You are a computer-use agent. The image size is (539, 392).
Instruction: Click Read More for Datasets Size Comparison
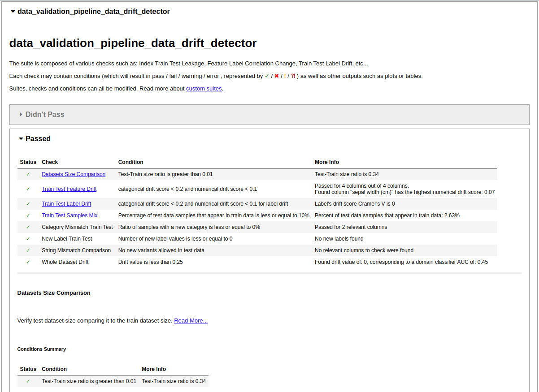191,321
